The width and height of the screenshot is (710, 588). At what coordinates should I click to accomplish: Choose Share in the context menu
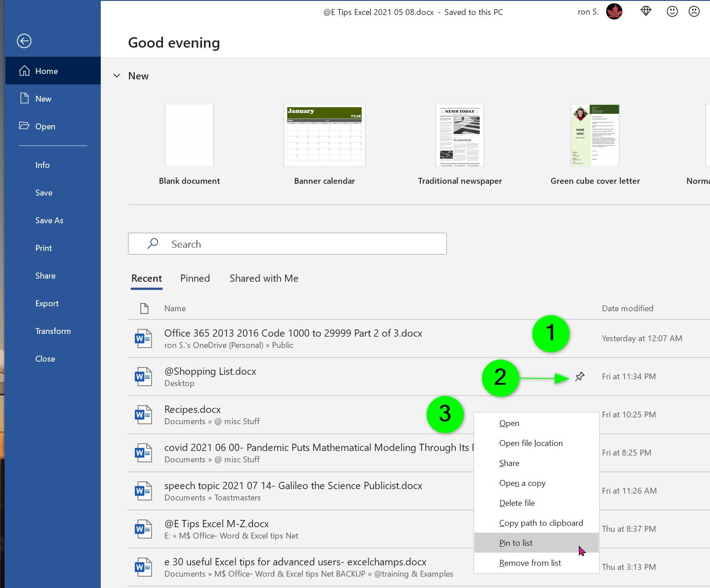pyautogui.click(x=537, y=463)
